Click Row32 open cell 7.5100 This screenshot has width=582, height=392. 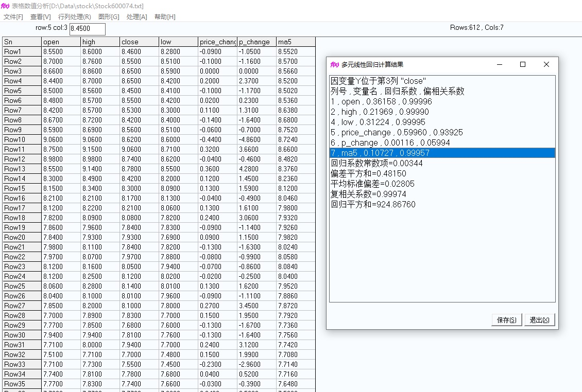click(x=61, y=354)
